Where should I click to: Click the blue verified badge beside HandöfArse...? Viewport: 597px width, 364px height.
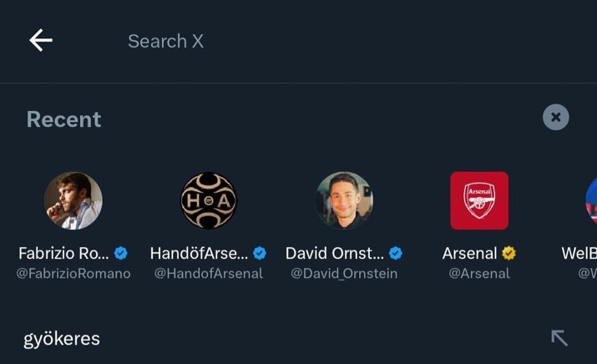[x=260, y=253]
